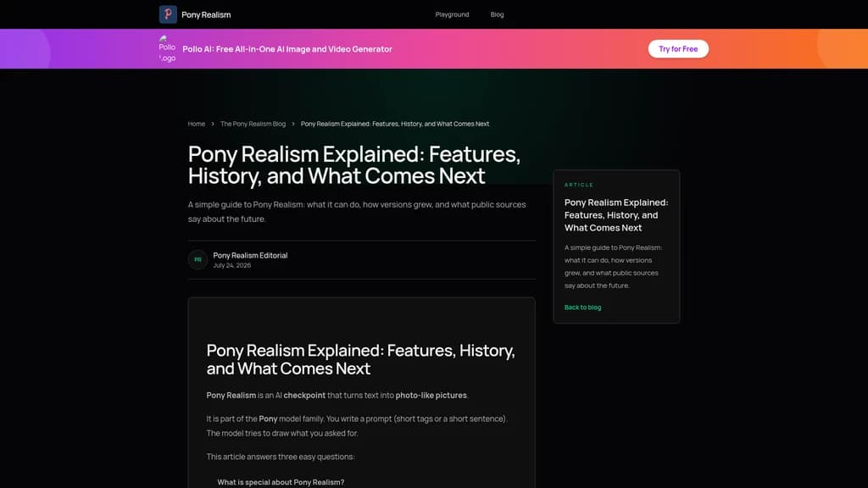Open the Playground menu item

452,14
